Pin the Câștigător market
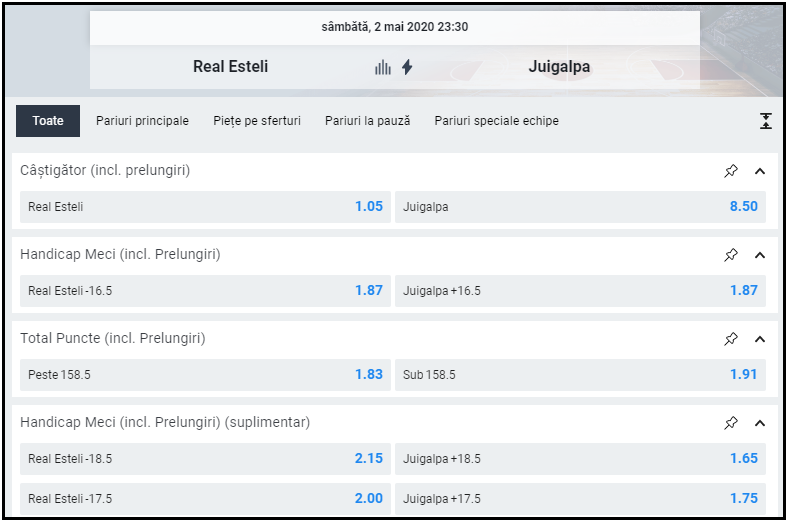This screenshot has width=788, height=522. pyautogui.click(x=731, y=171)
